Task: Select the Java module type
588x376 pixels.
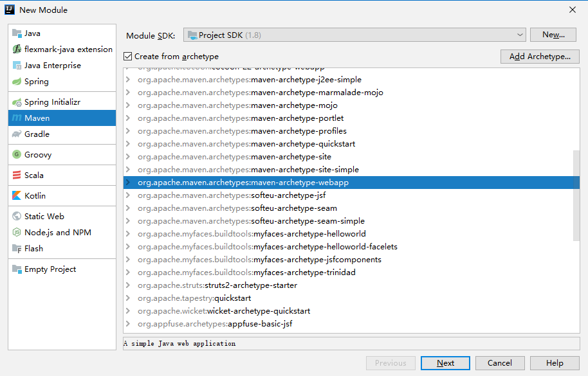Action: coord(62,33)
